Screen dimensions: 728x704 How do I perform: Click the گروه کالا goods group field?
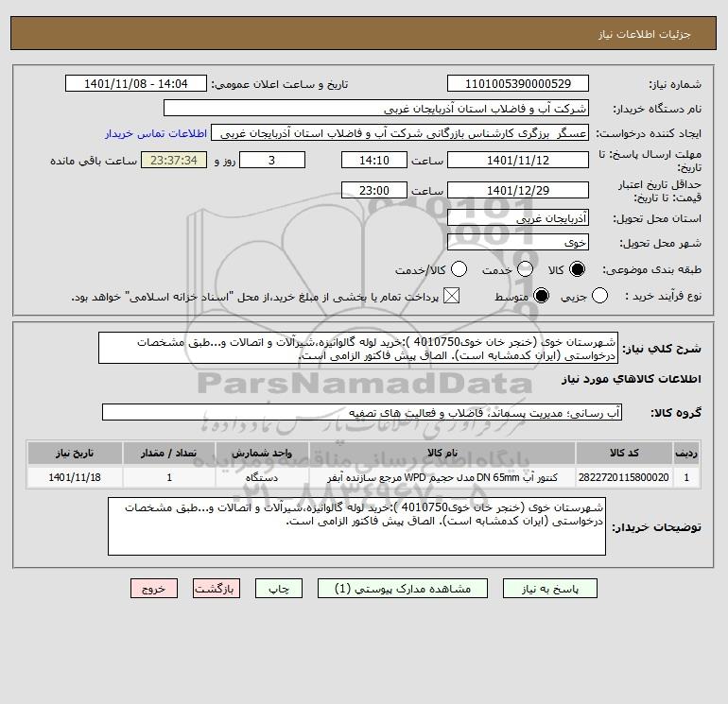362,412
